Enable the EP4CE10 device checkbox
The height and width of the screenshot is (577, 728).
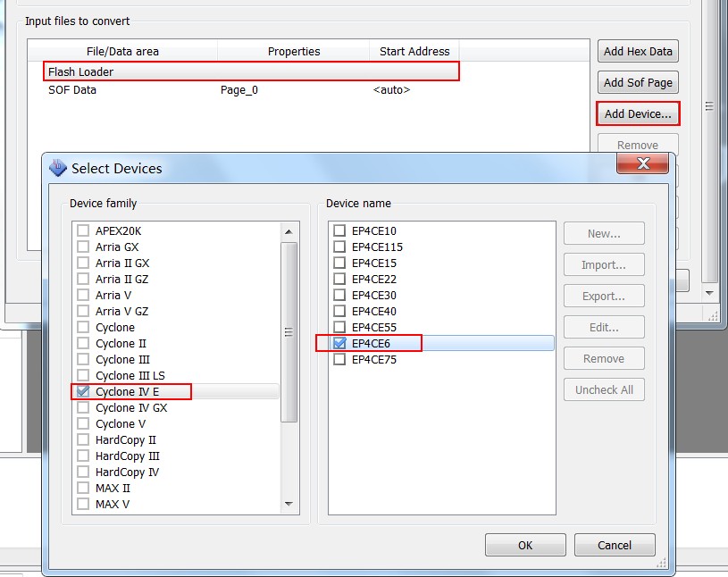pos(339,231)
